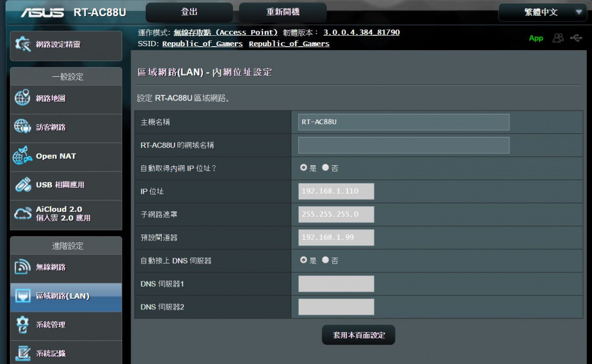Click the System Administration gear icon
Viewport: 592px width, 364px height.
[x=23, y=324]
